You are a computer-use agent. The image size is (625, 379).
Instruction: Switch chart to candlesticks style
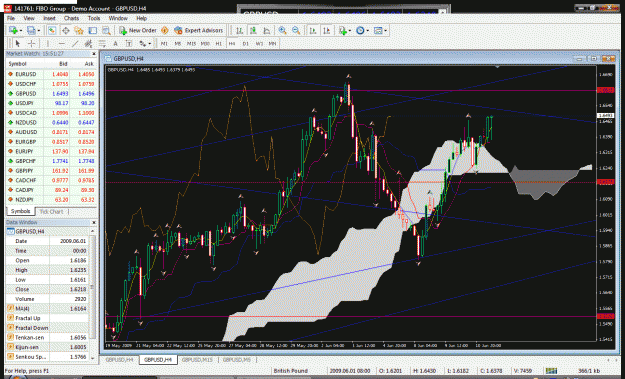click(253, 30)
